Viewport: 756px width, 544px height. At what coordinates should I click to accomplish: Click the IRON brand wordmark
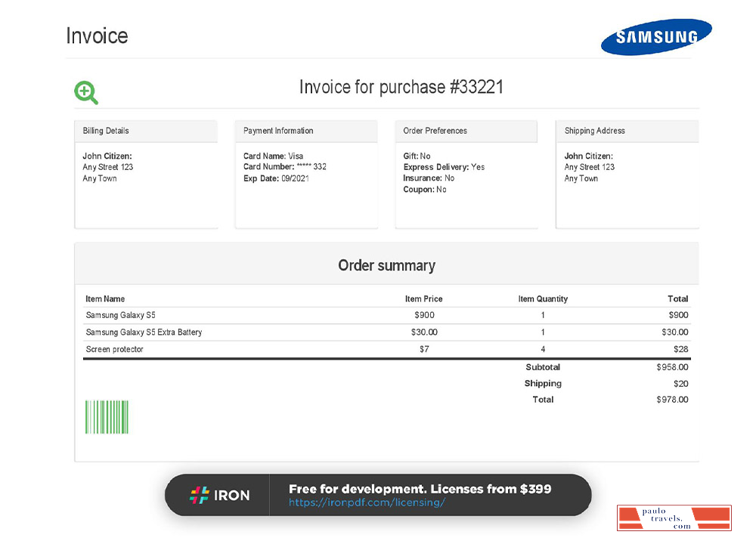[231, 495]
